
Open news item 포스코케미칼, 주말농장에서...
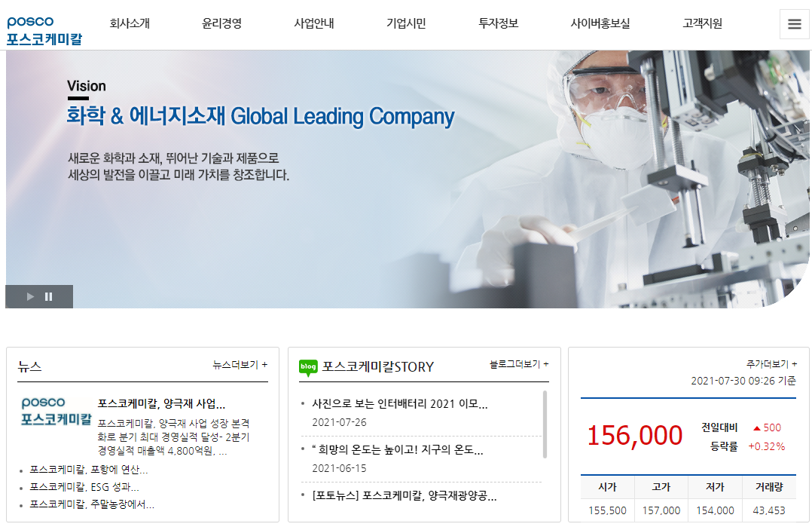(92, 504)
